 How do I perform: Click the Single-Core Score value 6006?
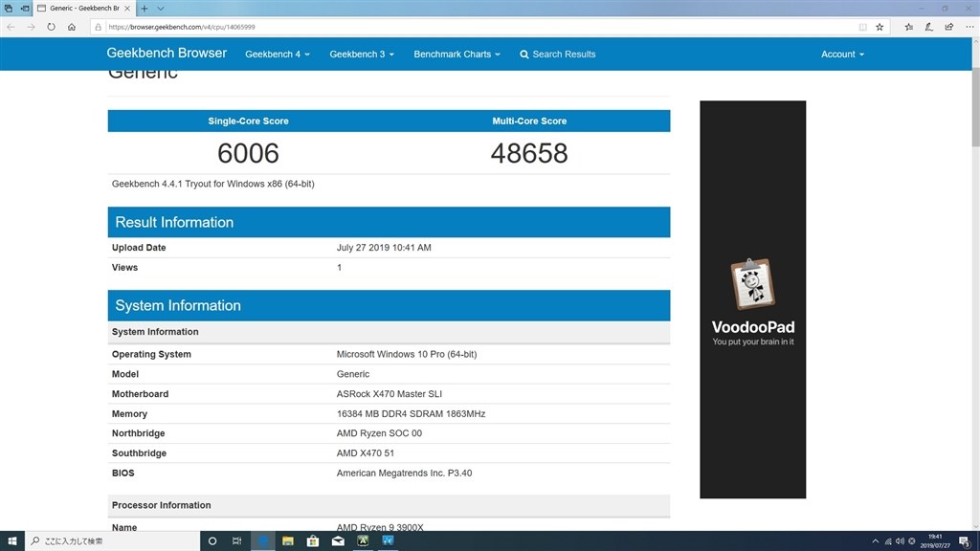coord(248,153)
